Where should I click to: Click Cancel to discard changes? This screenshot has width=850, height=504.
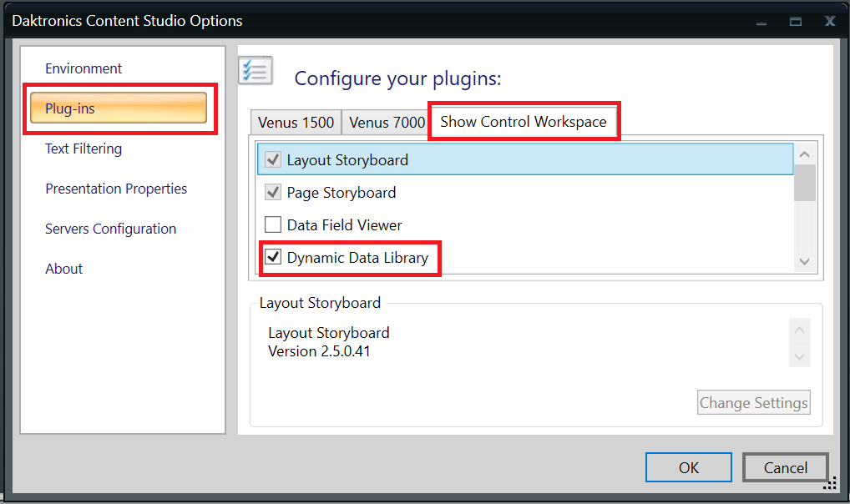click(785, 468)
